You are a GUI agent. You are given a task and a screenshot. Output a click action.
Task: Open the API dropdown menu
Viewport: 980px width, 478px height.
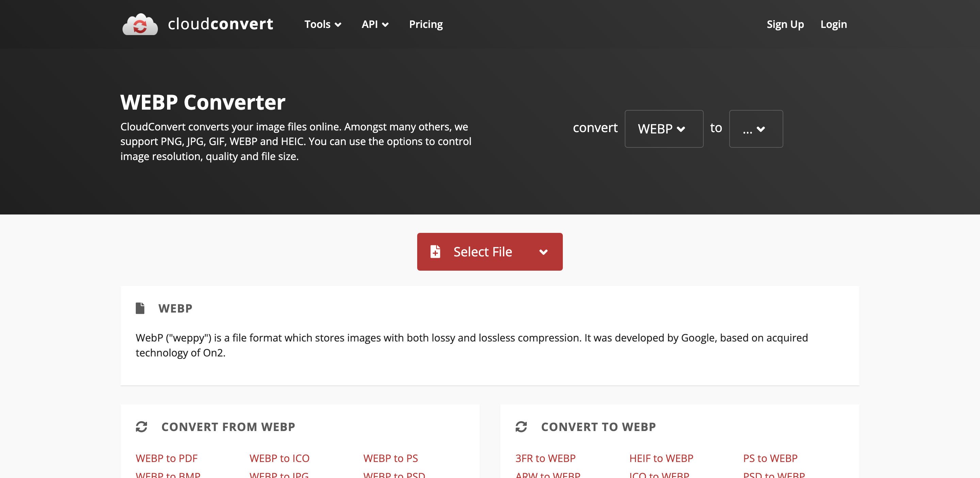[375, 25]
